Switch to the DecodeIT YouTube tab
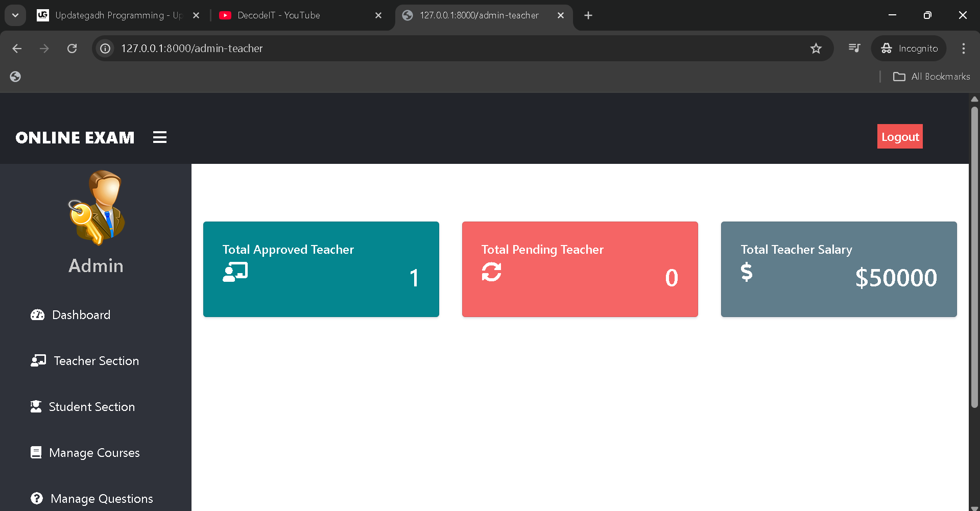 [296, 15]
